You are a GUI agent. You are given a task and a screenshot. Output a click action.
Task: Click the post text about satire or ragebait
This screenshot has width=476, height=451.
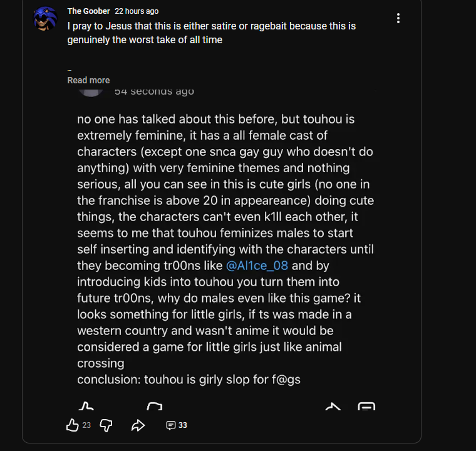pos(212,33)
